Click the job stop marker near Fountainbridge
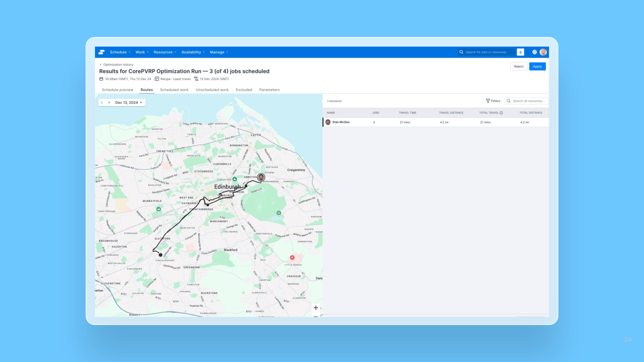The width and height of the screenshot is (644, 362). [208, 205]
